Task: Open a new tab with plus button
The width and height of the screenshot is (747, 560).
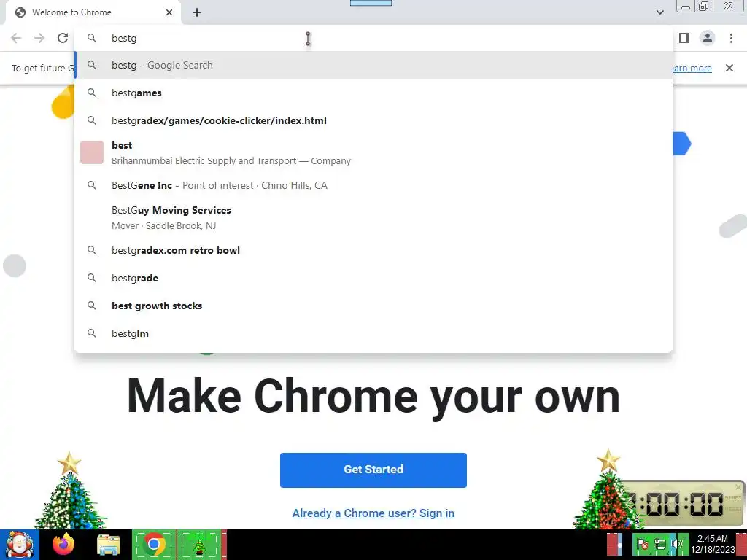Action: tap(197, 13)
